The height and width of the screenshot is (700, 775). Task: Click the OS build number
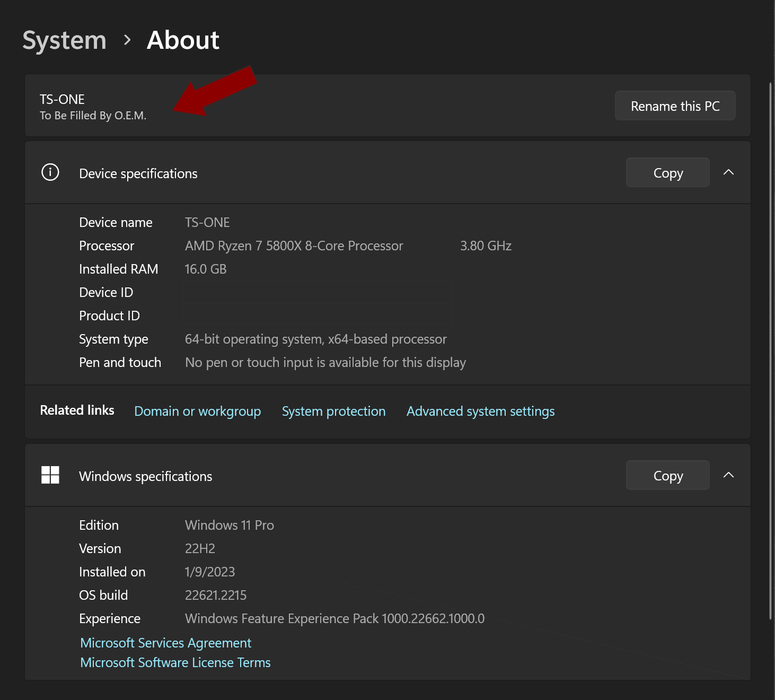[x=216, y=595]
